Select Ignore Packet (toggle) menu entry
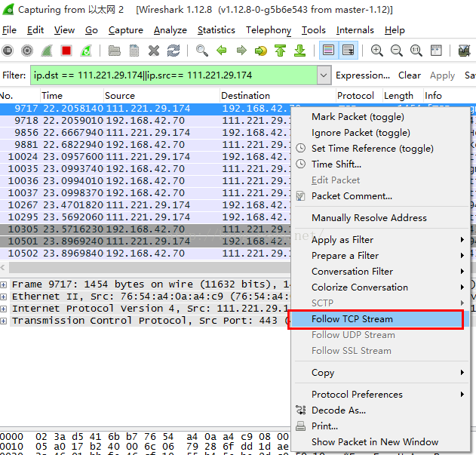476x455 pixels. coord(381,133)
